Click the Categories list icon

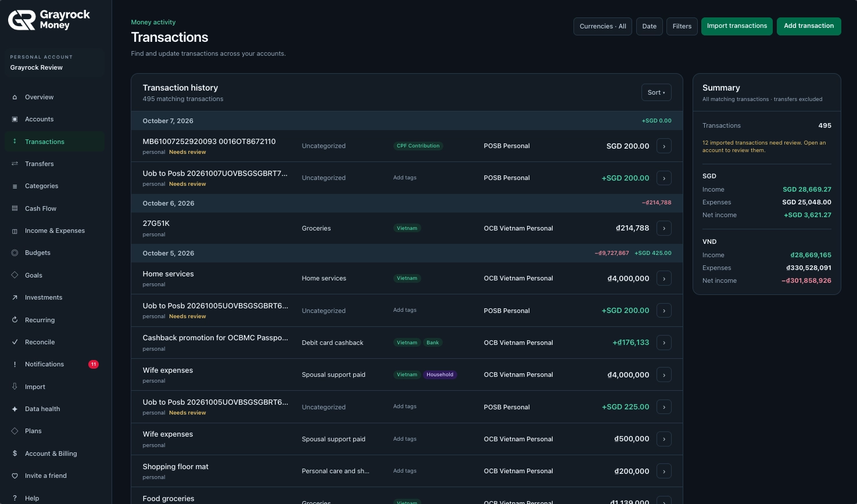tap(15, 186)
